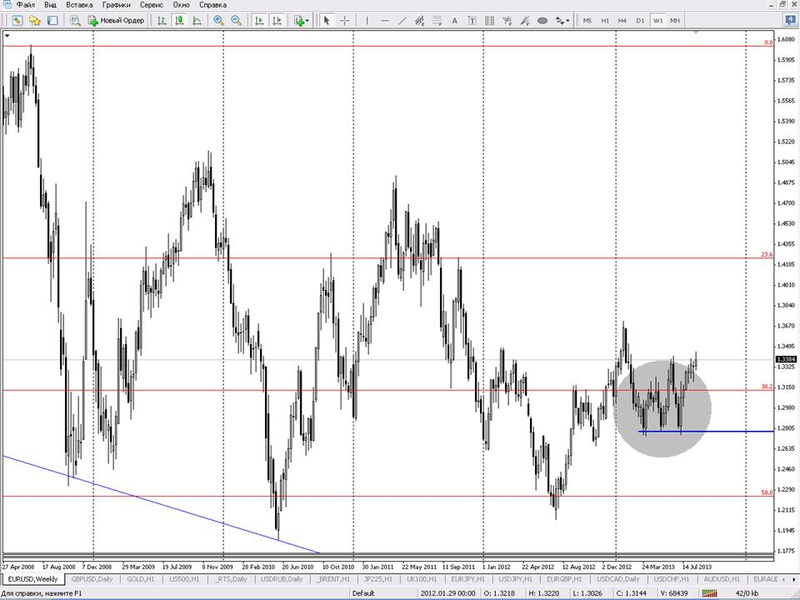The height and width of the screenshot is (600, 800).
Task: Expand the indicators list dropdown arrow
Action: click(307, 21)
